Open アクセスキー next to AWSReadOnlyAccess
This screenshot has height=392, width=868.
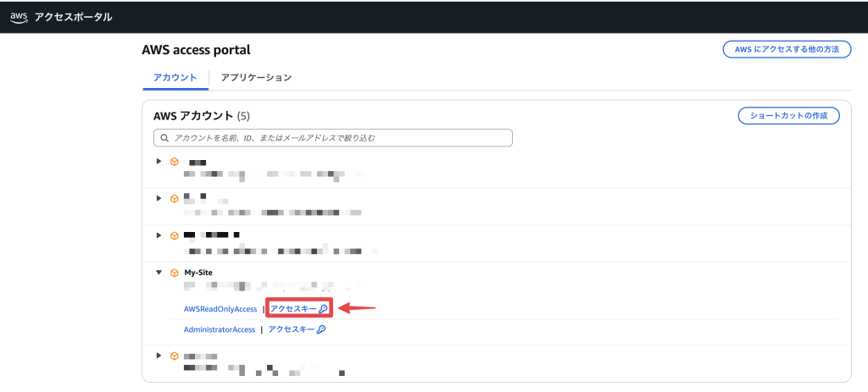click(x=299, y=309)
